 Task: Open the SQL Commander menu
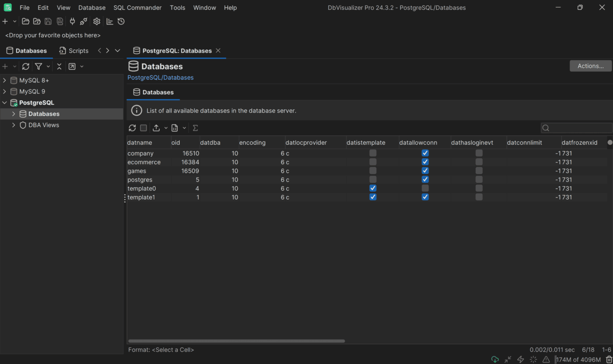137,8
